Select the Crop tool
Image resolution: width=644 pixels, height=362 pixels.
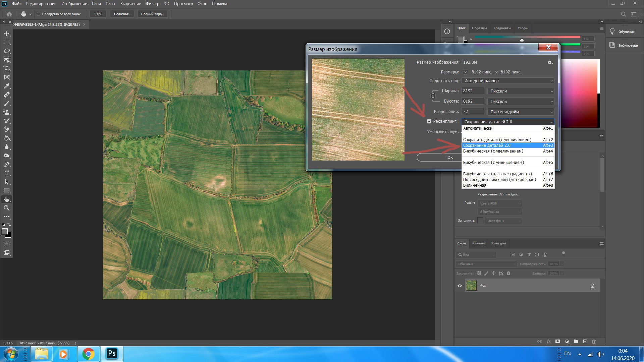click(7, 68)
